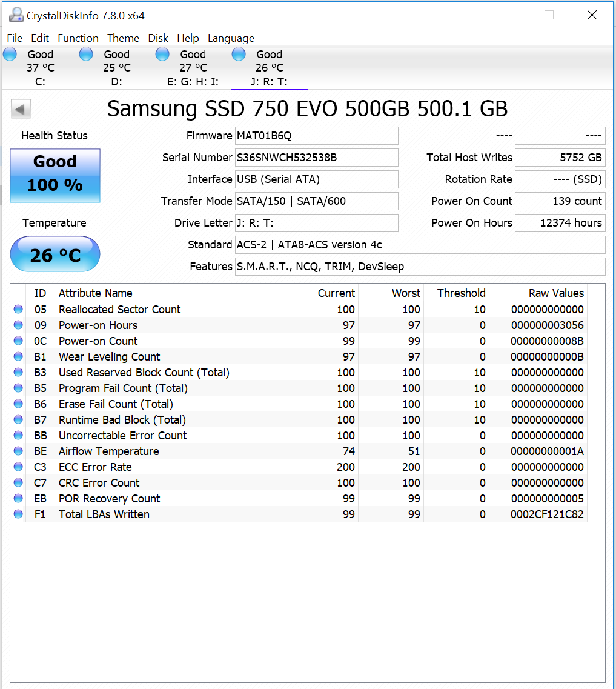
Task: Click the Threshold column header
Action: (456, 293)
